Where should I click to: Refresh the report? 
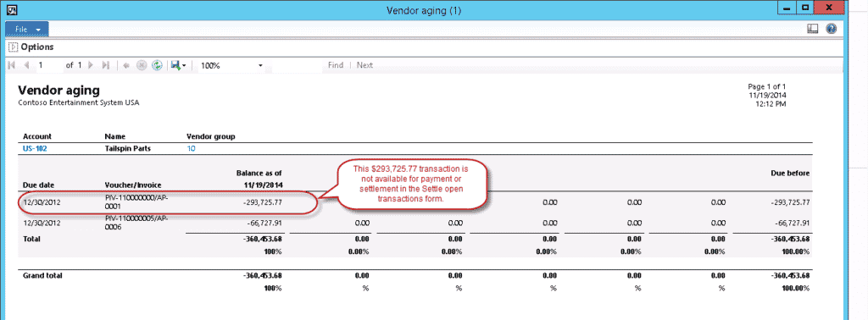pyautogui.click(x=157, y=65)
